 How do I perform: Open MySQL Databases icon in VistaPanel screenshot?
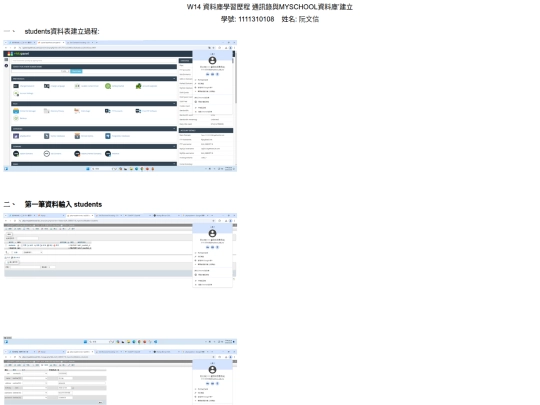pyautogui.click(x=46, y=136)
